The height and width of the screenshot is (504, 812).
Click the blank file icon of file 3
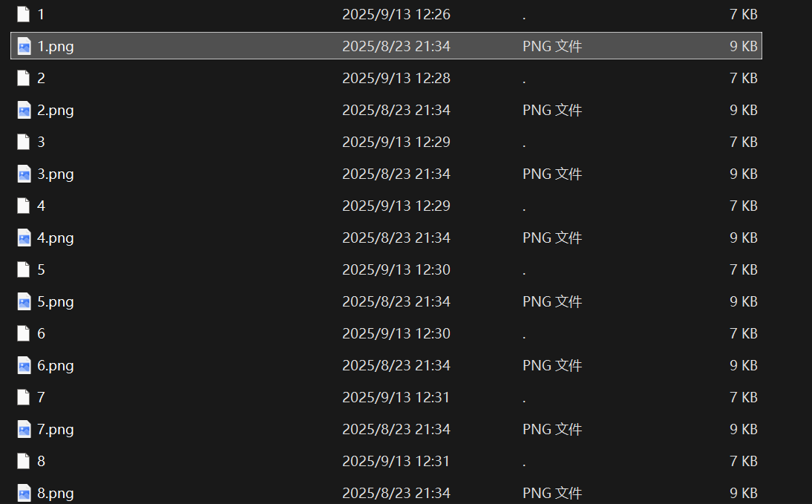click(24, 142)
